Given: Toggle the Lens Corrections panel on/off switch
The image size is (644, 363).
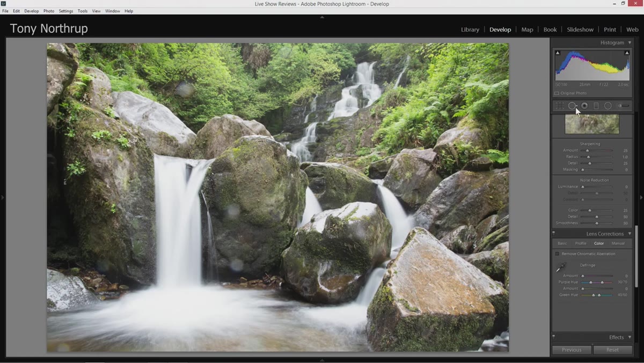Looking at the screenshot, I should pyautogui.click(x=553, y=234).
